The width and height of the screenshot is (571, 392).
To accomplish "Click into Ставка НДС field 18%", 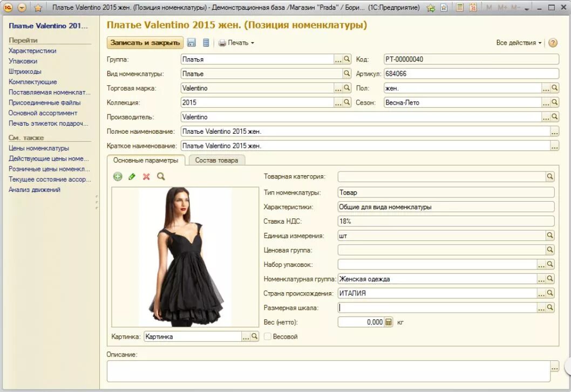I will pos(446,221).
